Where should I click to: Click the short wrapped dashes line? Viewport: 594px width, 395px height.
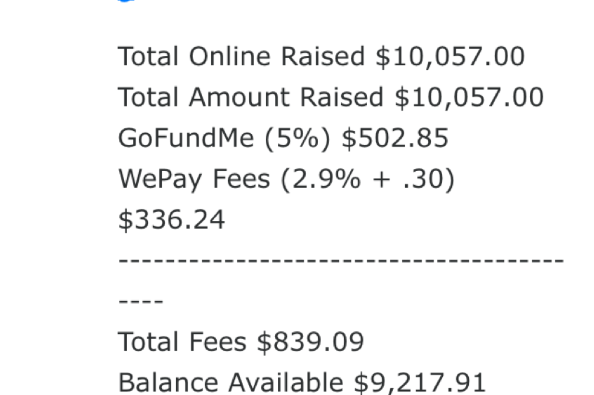(x=141, y=301)
